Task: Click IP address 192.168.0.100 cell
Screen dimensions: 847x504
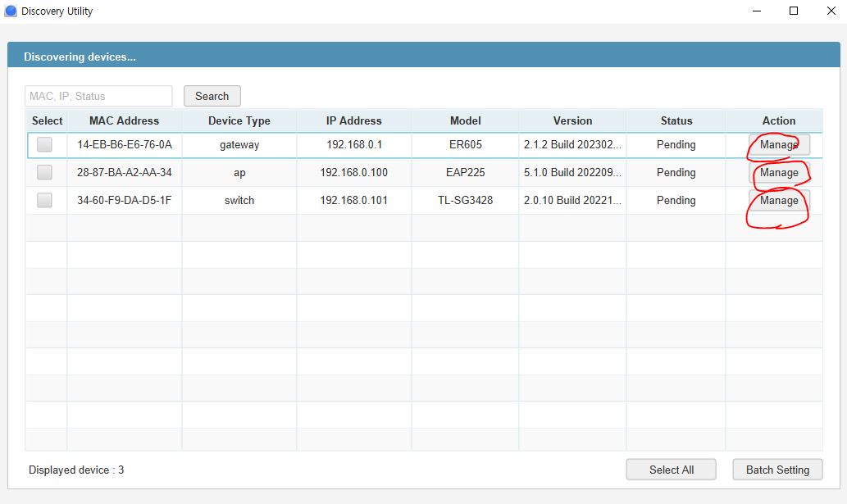Action: (354, 173)
